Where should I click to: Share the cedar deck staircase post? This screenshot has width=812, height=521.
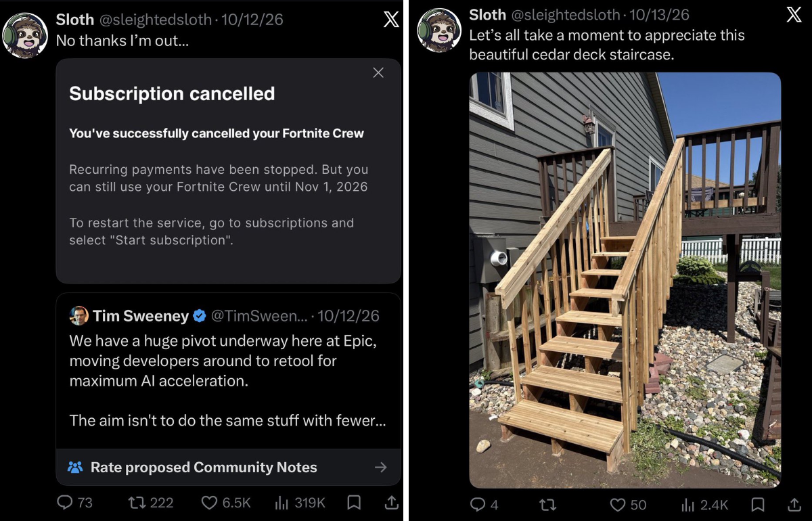pos(794,505)
